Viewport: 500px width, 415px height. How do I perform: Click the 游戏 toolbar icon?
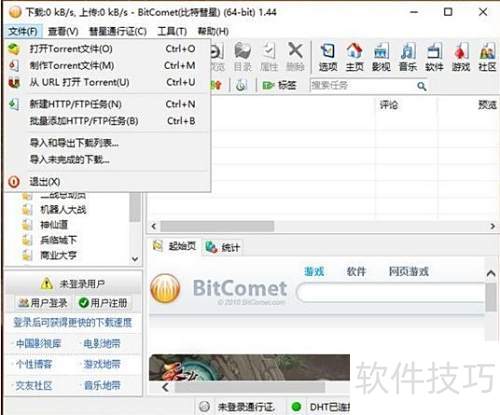pyautogui.click(x=461, y=57)
